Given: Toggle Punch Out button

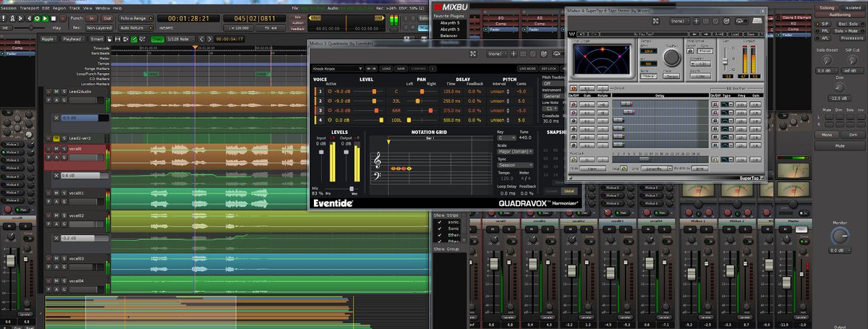Looking at the screenshot, I should (x=107, y=18).
